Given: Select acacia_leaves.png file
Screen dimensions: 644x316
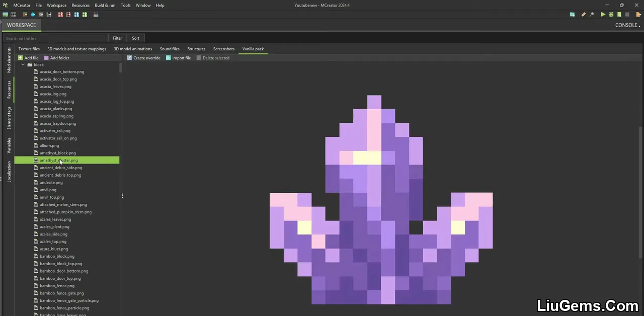Looking at the screenshot, I should pos(55,87).
